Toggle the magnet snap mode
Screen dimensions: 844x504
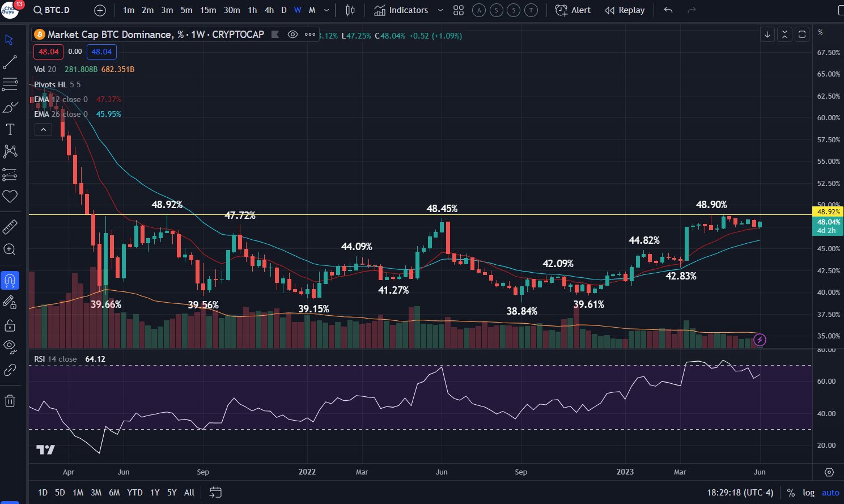coord(10,280)
